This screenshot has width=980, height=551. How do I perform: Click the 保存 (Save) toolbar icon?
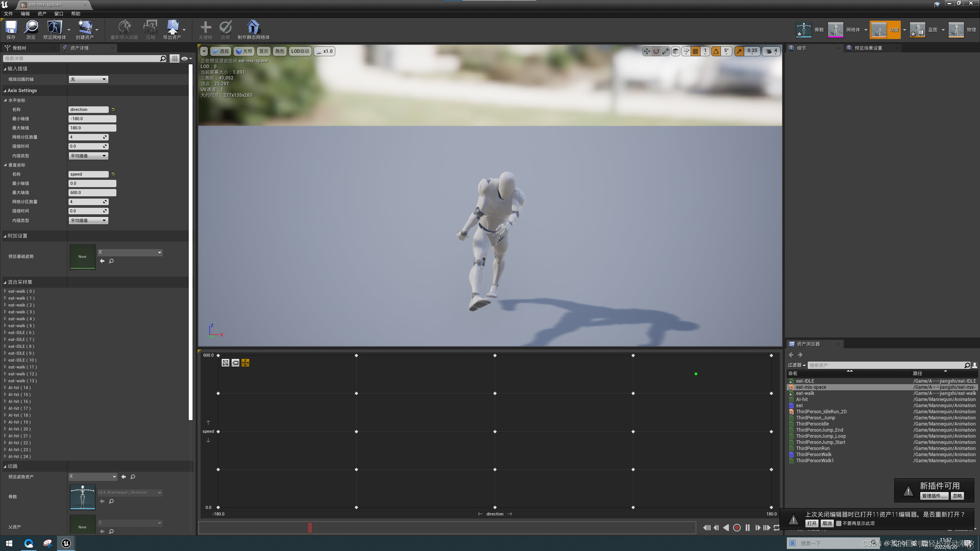[11, 29]
